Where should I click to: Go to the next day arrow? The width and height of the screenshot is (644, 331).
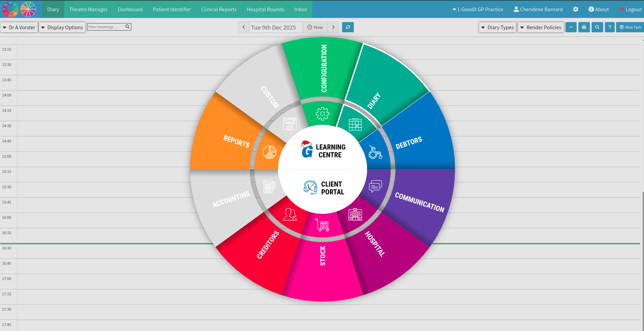pyautogui.click(x=333, y=27)
